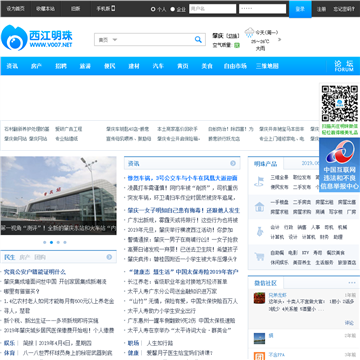Click the rainy weather cloud icon
This screenshot has width=360, height=360.
249,33
